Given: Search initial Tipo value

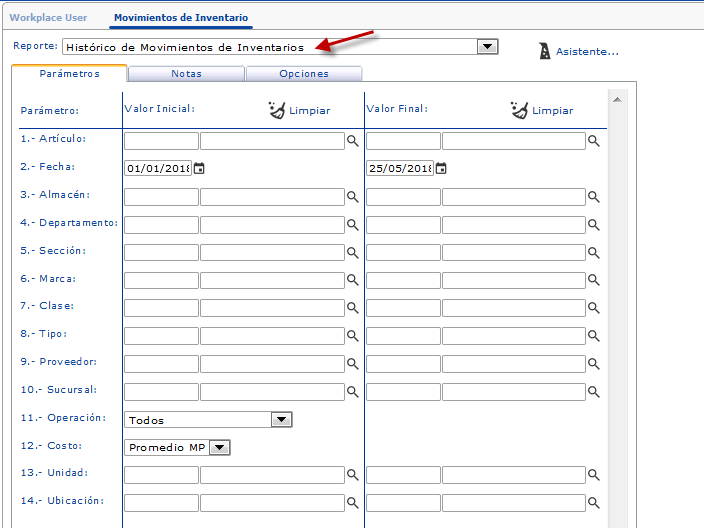Looking at the screenshot, I should pos(352,336).
